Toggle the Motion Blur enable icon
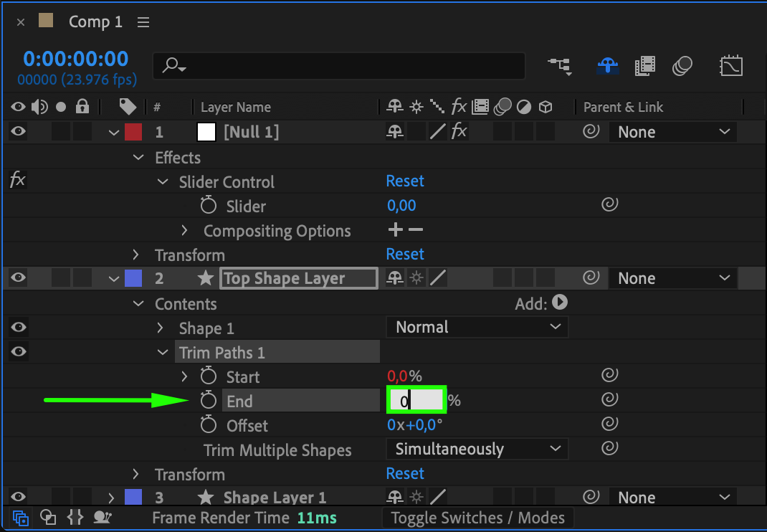 682,67
